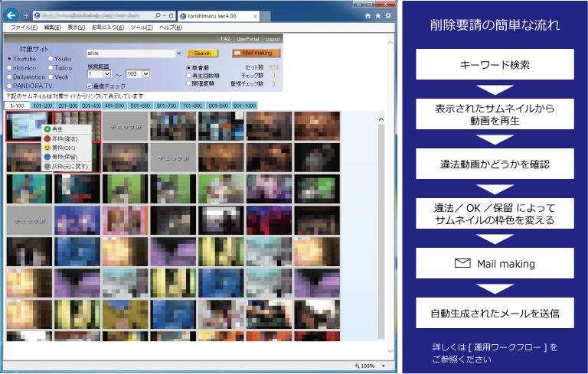Image resolution: width=588 pixels, height=374 pixels.
Task: Sort results by 再生回数順
Action: [188, 76]
